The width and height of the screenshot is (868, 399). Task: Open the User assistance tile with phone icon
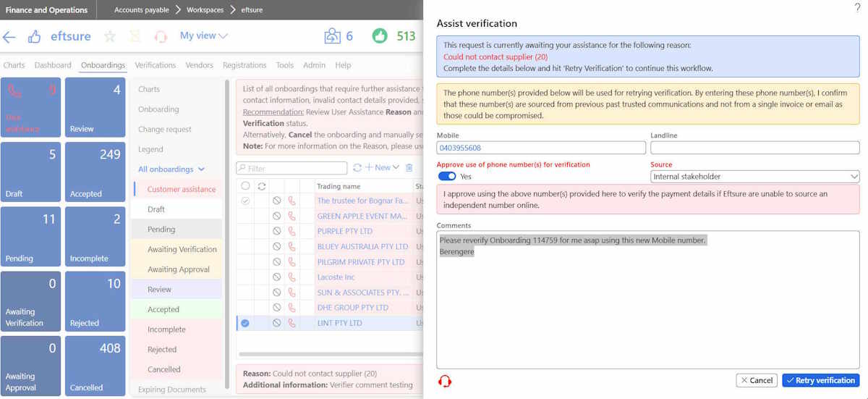pos(30,107)
